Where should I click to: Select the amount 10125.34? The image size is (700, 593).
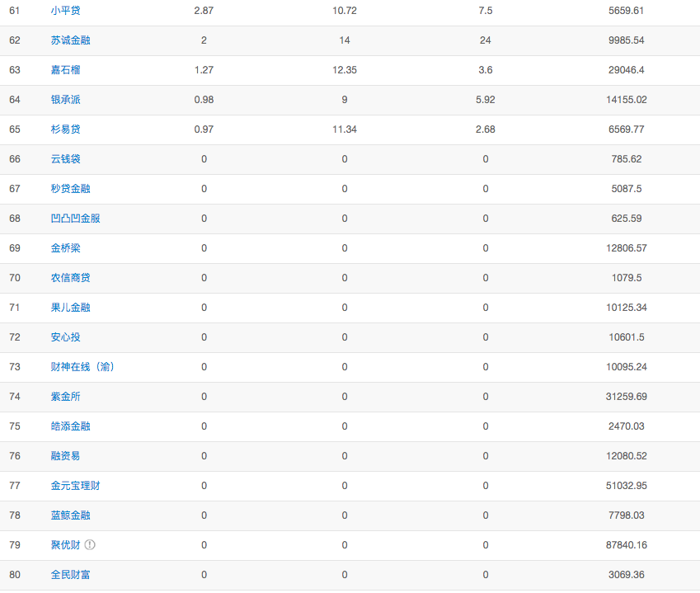click(627, 308)
